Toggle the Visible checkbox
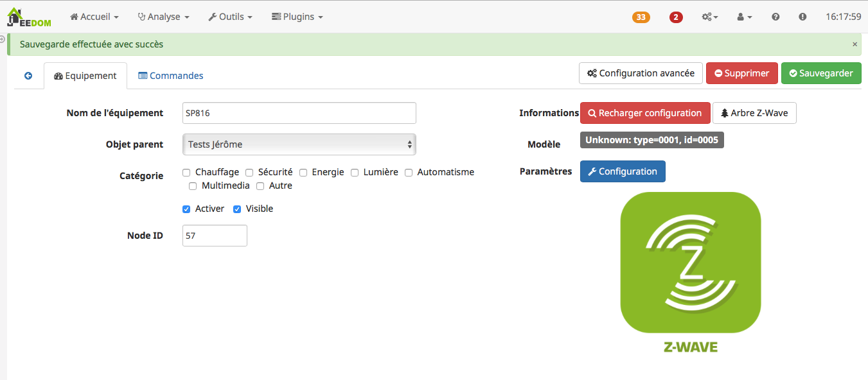Screen dimensions: 868x380 pos(237,209)
